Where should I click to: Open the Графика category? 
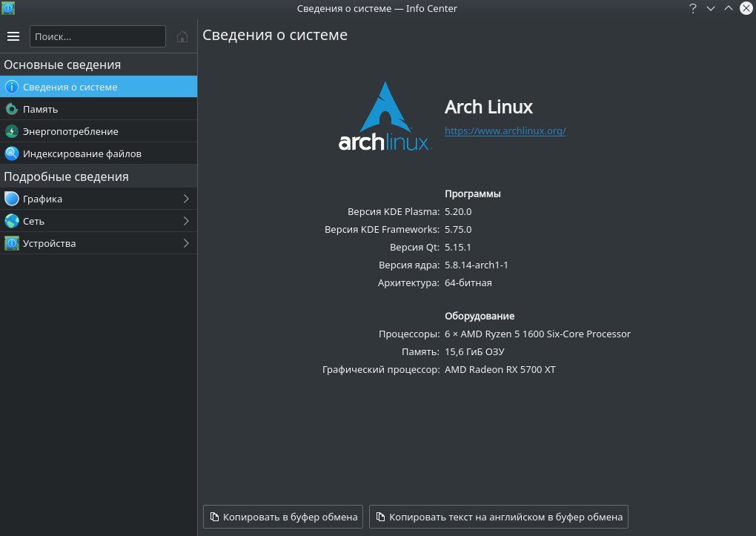[x=99, y=199]
